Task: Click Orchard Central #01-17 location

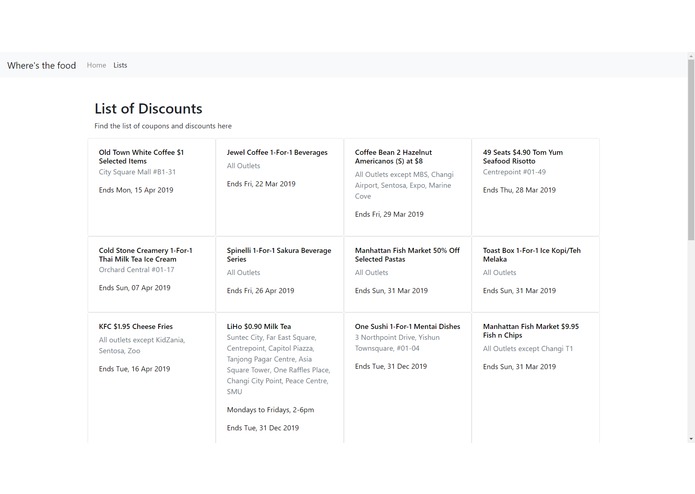Action: [137, 270]
